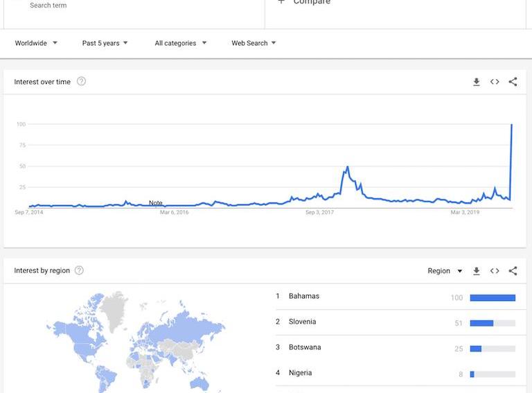This screenshot has width=532, height=393.
Task: Open embed code for Interest over time
Action: 495,82
